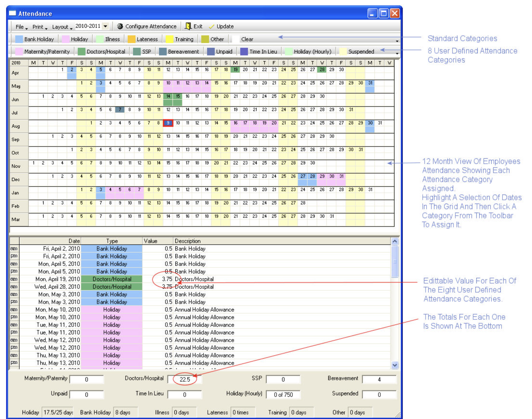532x419 pixels.
Task: Click the Exit door icon
Action: click(x=188, y=26)
